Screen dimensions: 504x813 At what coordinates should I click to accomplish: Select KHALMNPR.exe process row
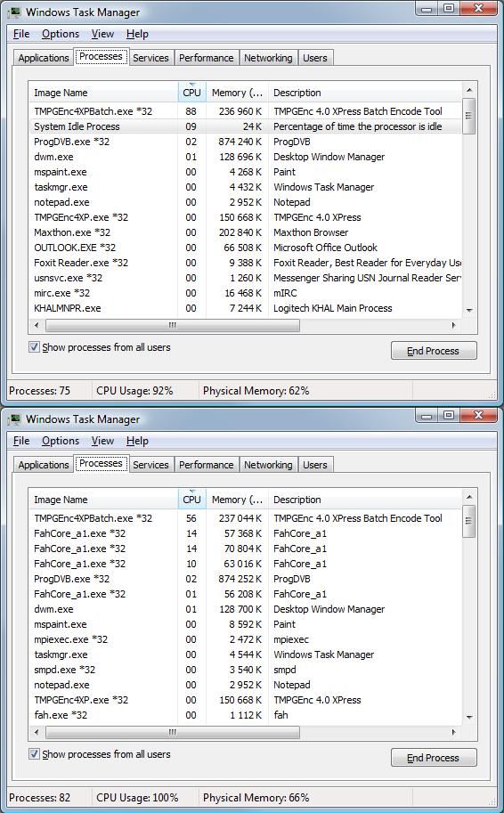(x=245, y=308)
